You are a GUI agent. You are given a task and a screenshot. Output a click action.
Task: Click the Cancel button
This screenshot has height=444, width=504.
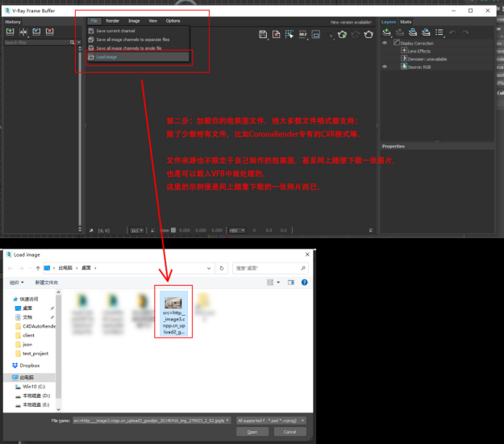[290, 432]
